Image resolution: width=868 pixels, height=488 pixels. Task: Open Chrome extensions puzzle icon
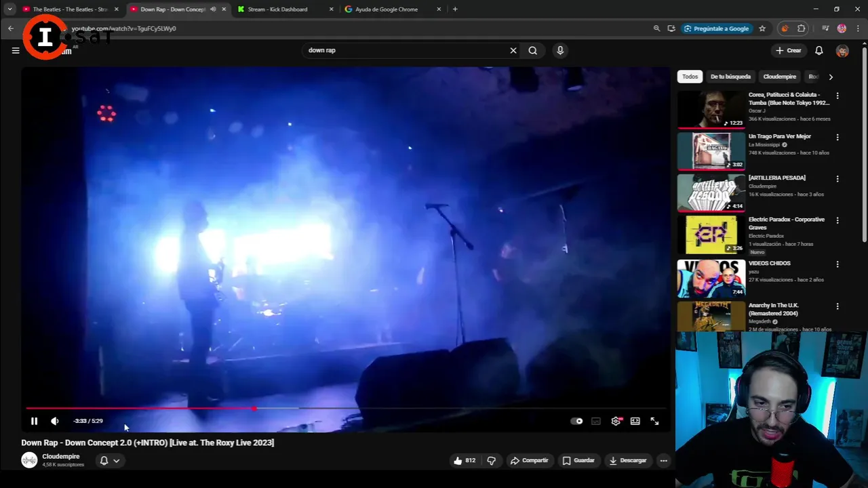(x=802, y=28)
